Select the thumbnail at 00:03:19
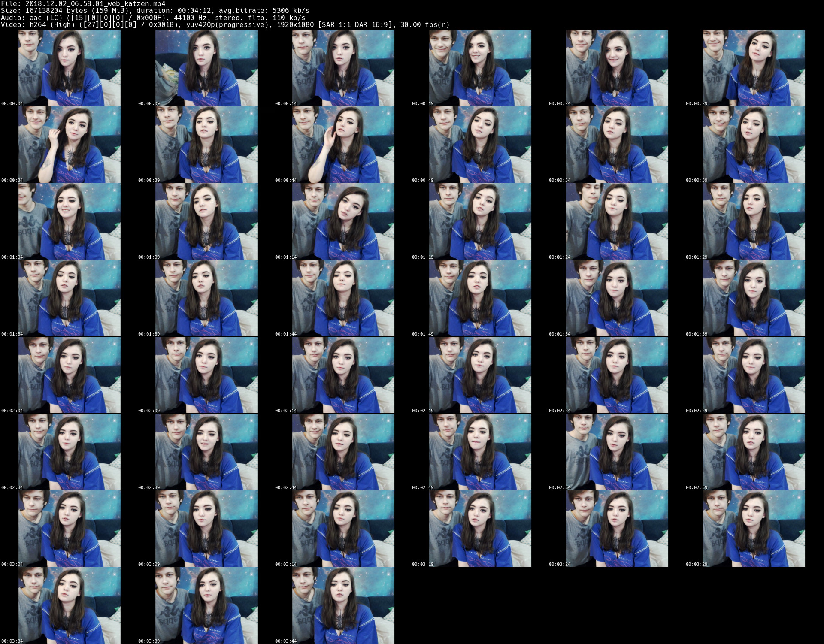 pyautogui.click(x=480, y=529)
